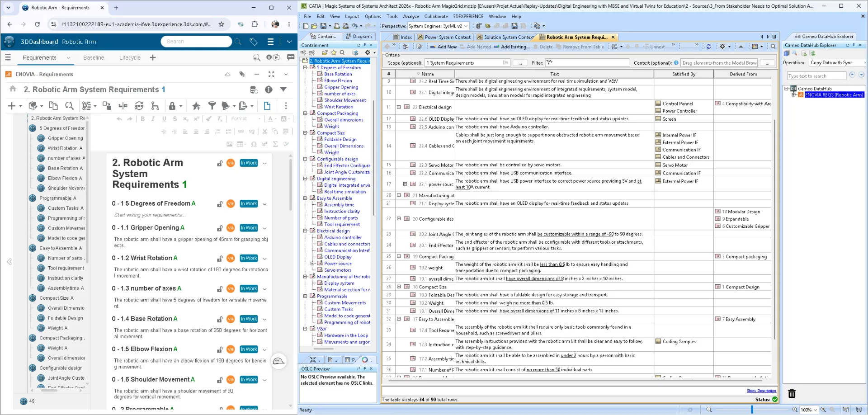The width and height of the screenshot is (868, 415).
Task: Switch to the Power System Context tab
Action: [443, 37]
